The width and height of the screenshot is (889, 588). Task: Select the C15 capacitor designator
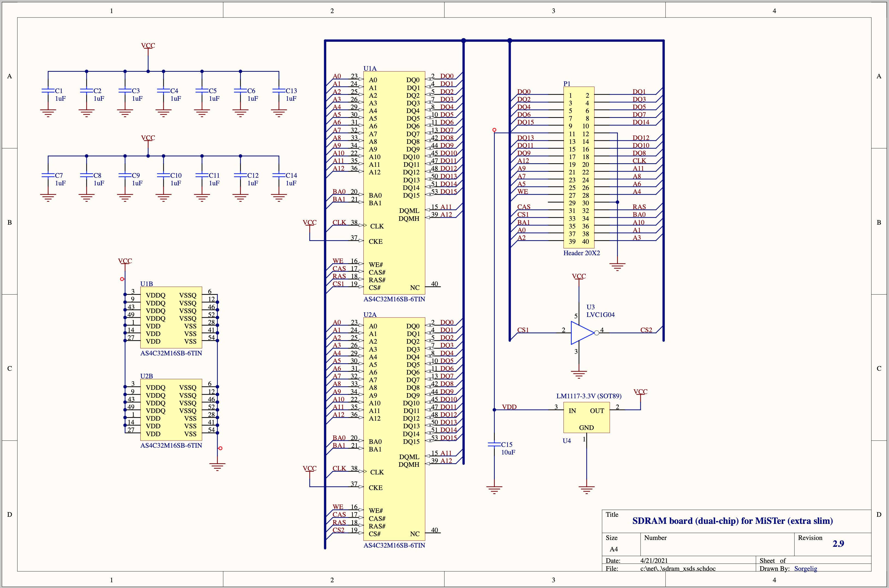click(507, 444)
